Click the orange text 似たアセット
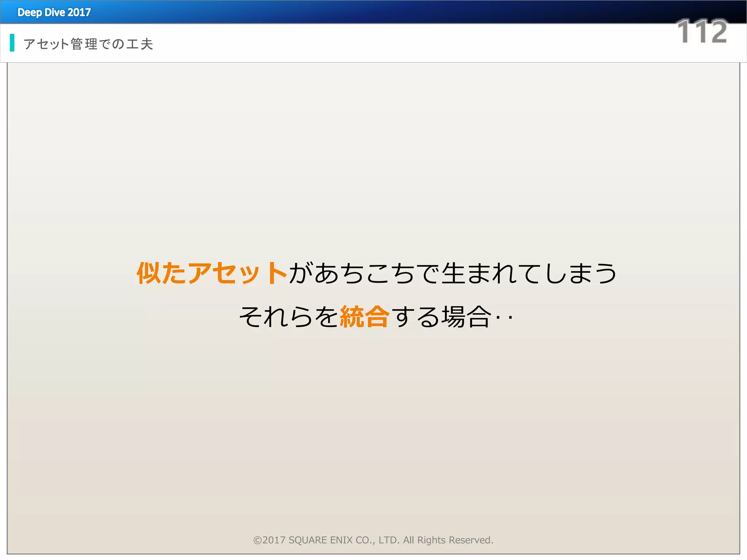This screenshot has width=747, height=560. 212,273
